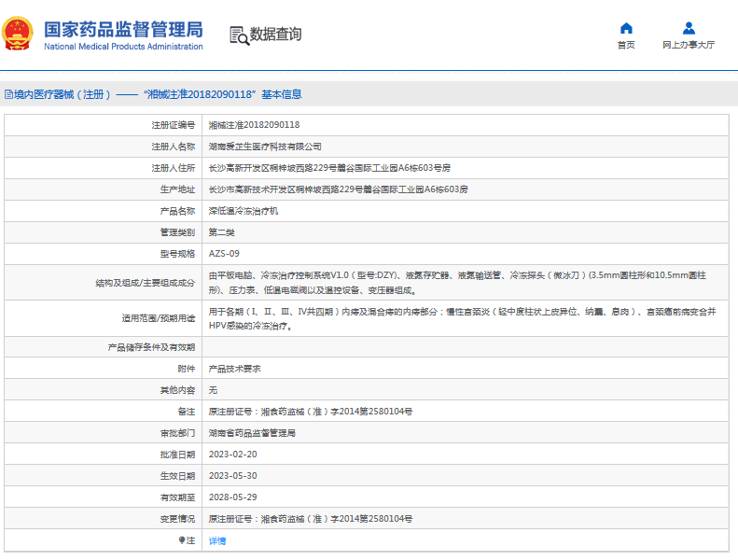Click the 产品储存条件及有效期 label
This screenshot has width=738, height=560.
151,347
